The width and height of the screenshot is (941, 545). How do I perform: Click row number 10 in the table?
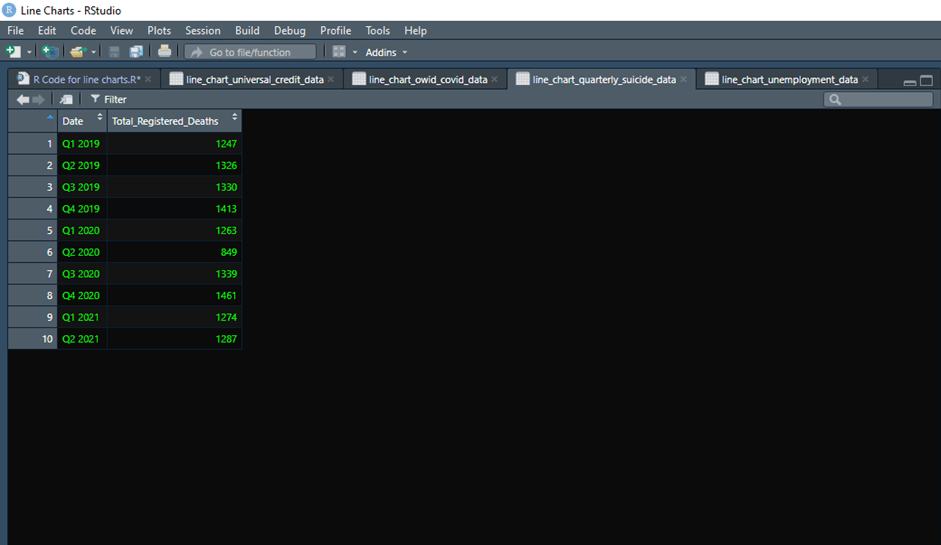coord(32,339)
